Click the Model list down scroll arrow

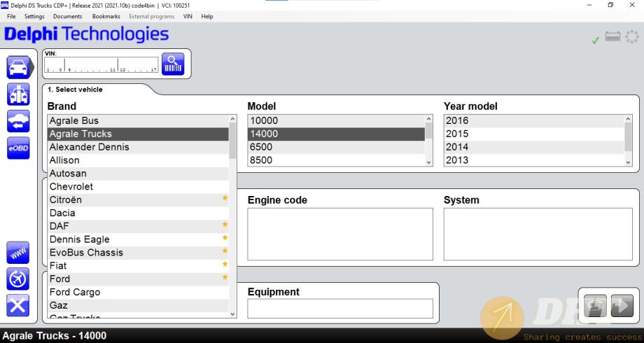click(429, 162)
